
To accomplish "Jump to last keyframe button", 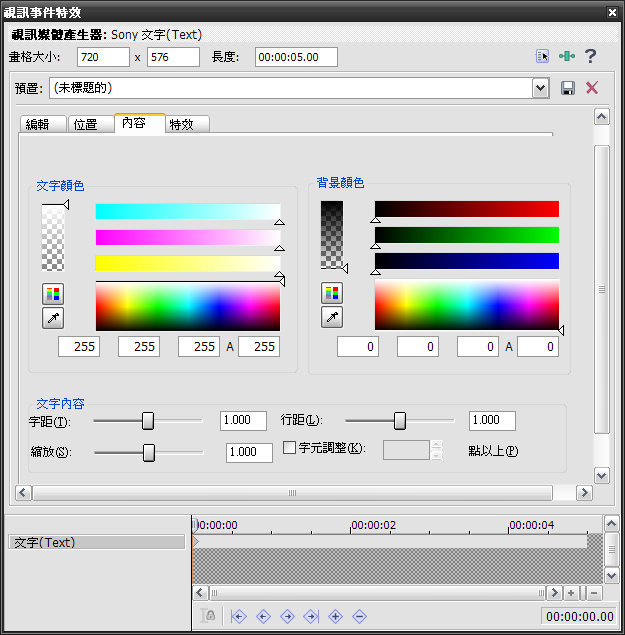I will pos(311,616).
